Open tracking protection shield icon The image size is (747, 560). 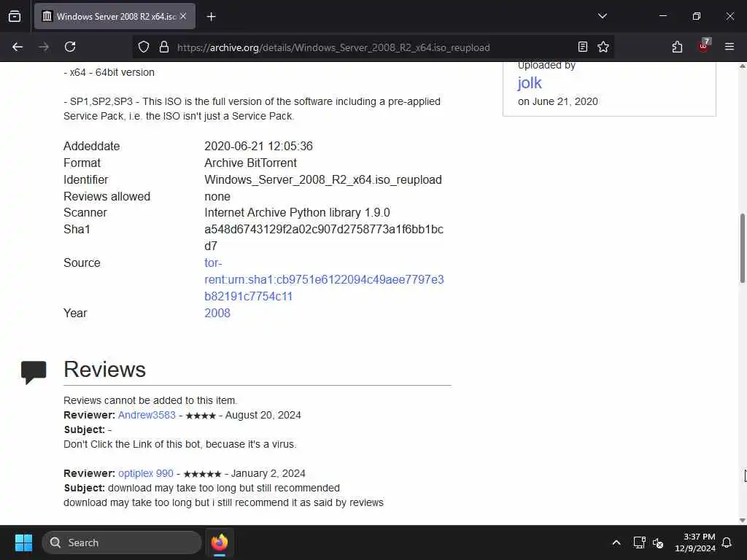click(144, 47)
